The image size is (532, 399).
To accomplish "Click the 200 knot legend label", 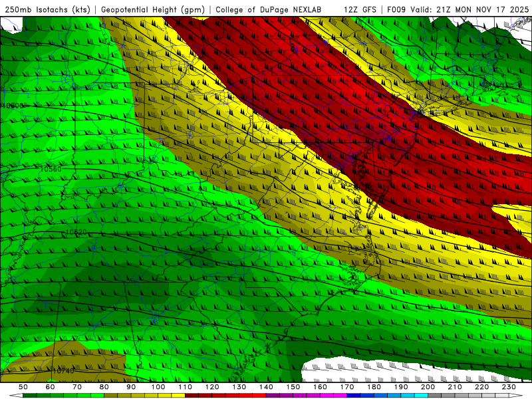I will click(428, 387).
